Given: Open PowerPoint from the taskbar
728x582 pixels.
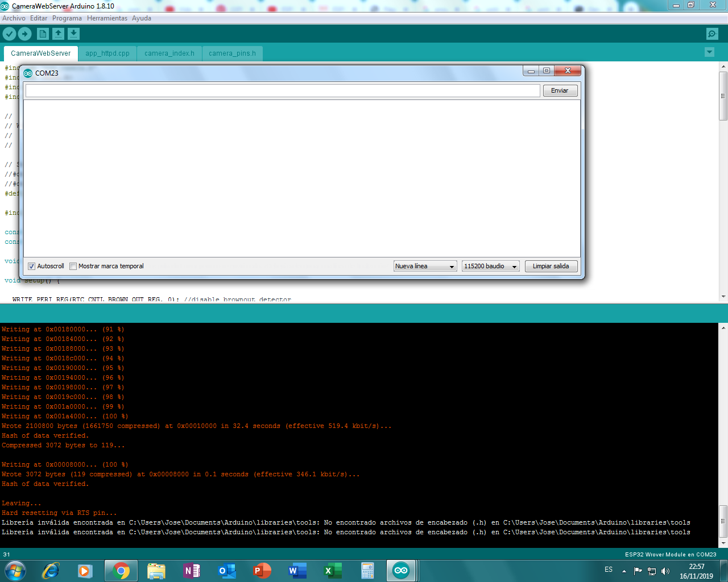Looking at the screenshot, I should pos(262,571).
